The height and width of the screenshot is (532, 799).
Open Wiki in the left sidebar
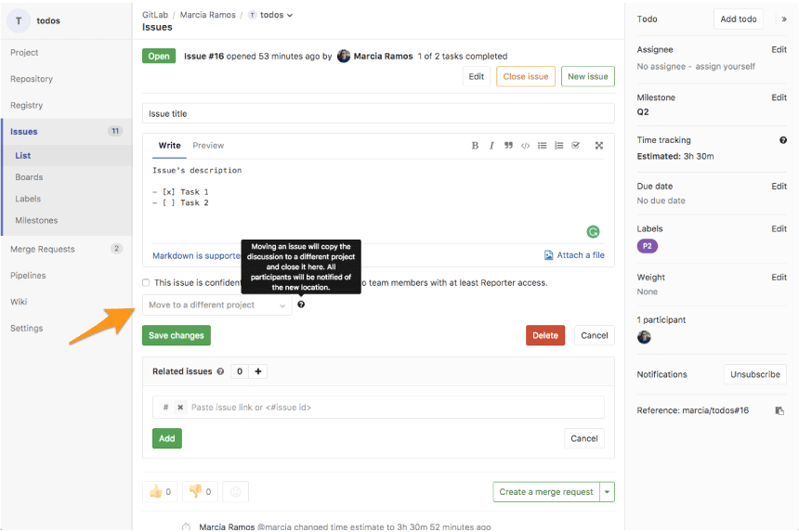[x=19, y=302]
